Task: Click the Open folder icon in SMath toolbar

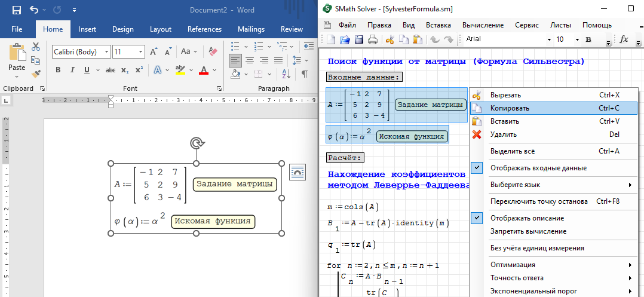Action: tap(345, 39)
